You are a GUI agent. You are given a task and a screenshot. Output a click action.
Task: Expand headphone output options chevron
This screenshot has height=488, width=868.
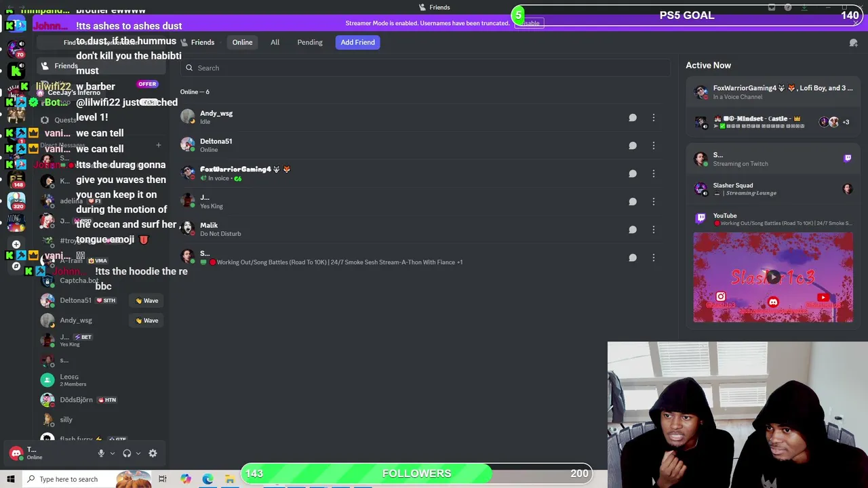[138, 453]
